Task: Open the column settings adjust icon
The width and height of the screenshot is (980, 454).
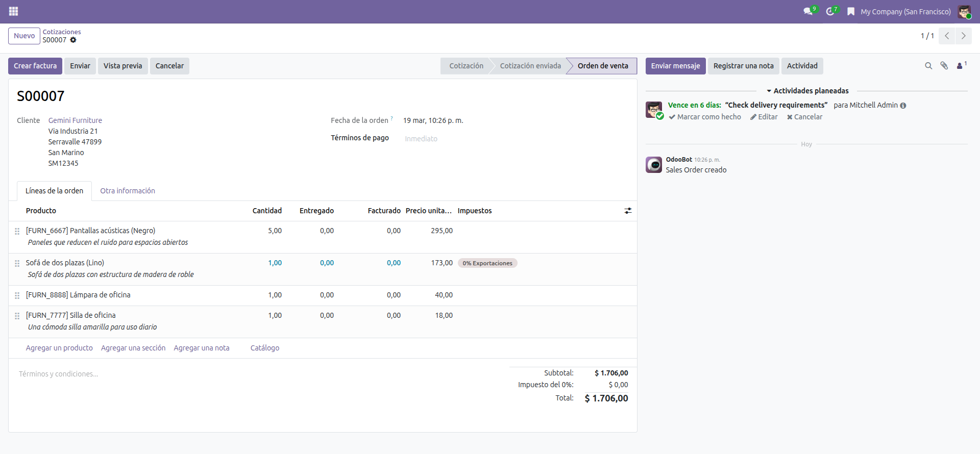Action: (628, 211)
